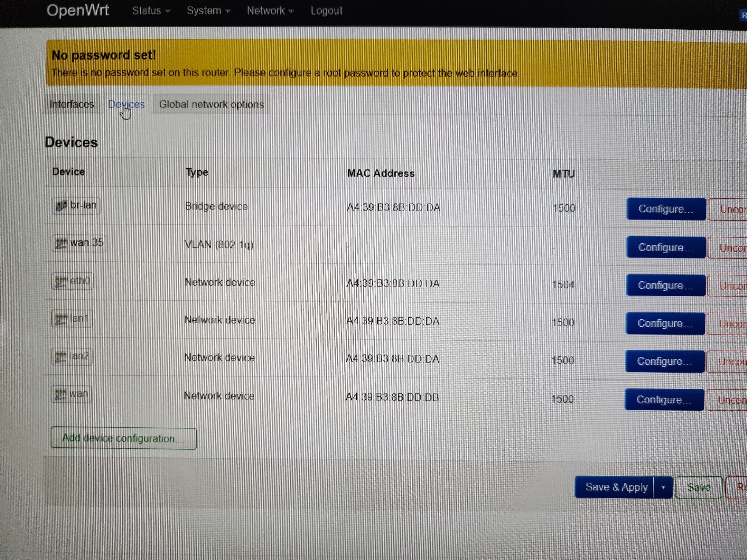Open the System dropdown menu

click(x=208, y=11)
